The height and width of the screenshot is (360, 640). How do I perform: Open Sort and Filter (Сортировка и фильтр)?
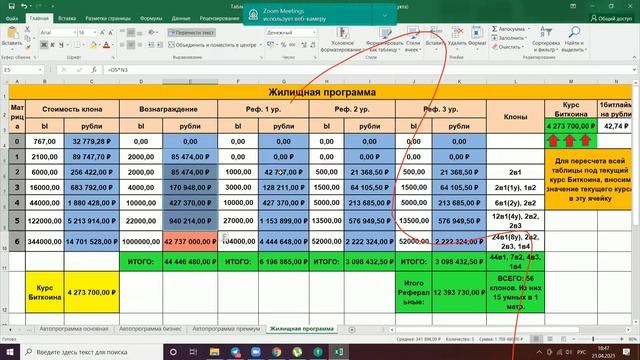[x=546, y=40]
